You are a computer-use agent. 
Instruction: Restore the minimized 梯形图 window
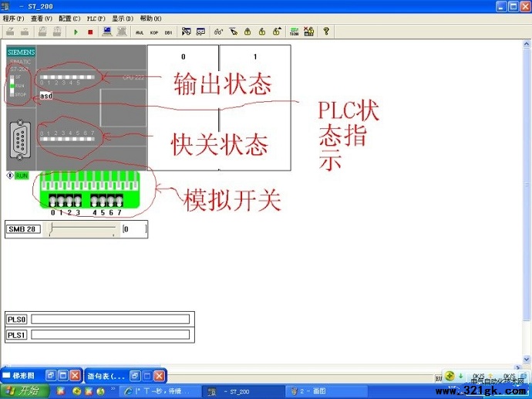pyautogui.click(x=51, y=376)
